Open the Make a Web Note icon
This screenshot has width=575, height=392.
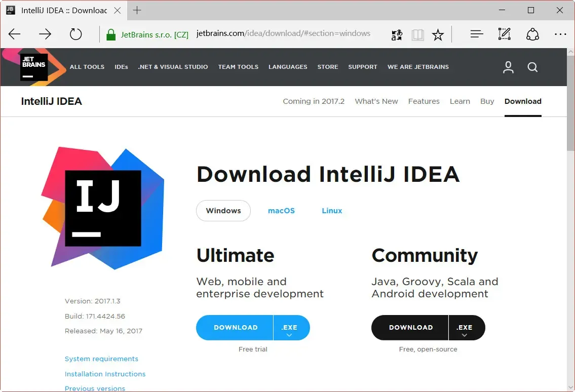505,34
